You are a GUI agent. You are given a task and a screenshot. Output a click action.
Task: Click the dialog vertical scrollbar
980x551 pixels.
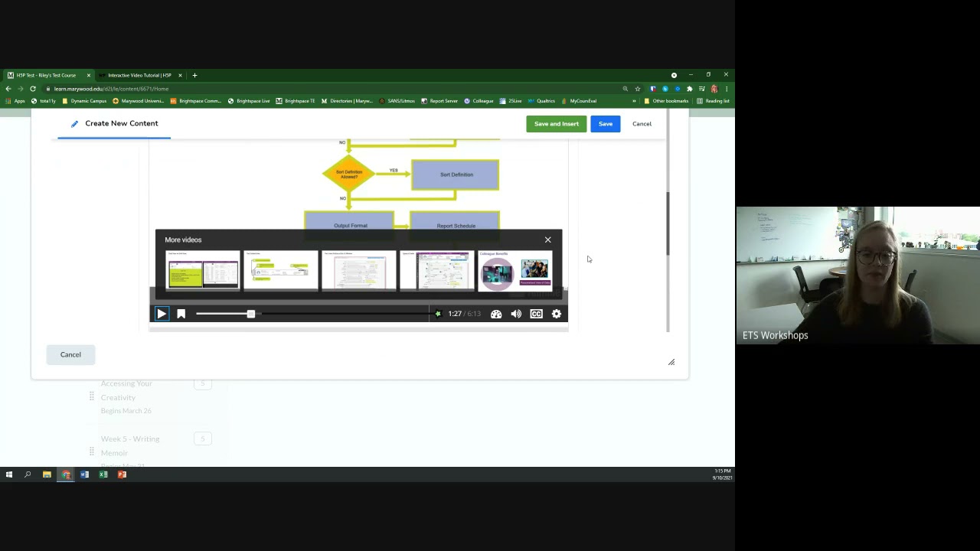668,223
